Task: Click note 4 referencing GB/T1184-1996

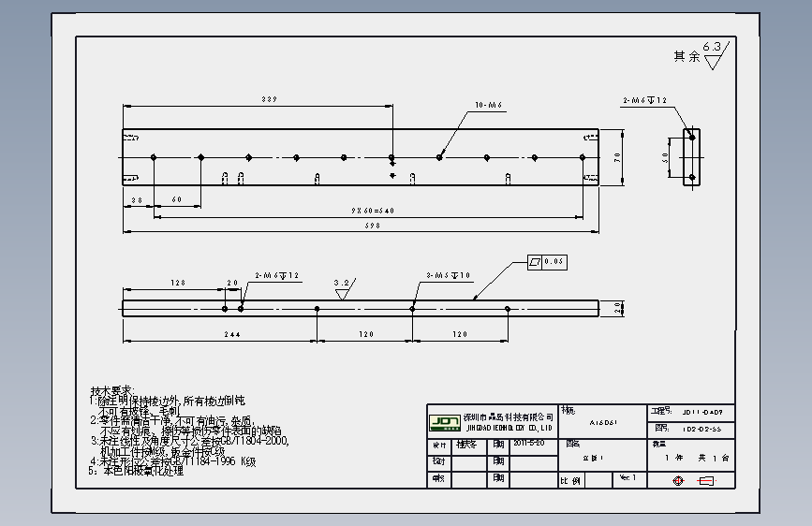Action: pos(173,460)
